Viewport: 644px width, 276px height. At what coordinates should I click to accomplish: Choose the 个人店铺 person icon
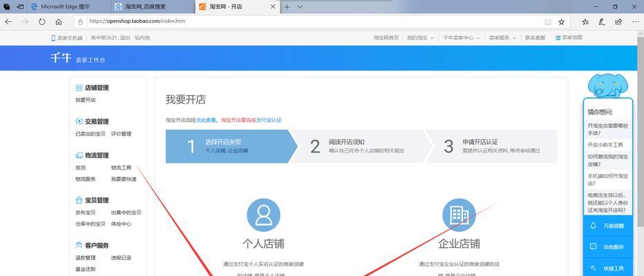coord(263,215)
